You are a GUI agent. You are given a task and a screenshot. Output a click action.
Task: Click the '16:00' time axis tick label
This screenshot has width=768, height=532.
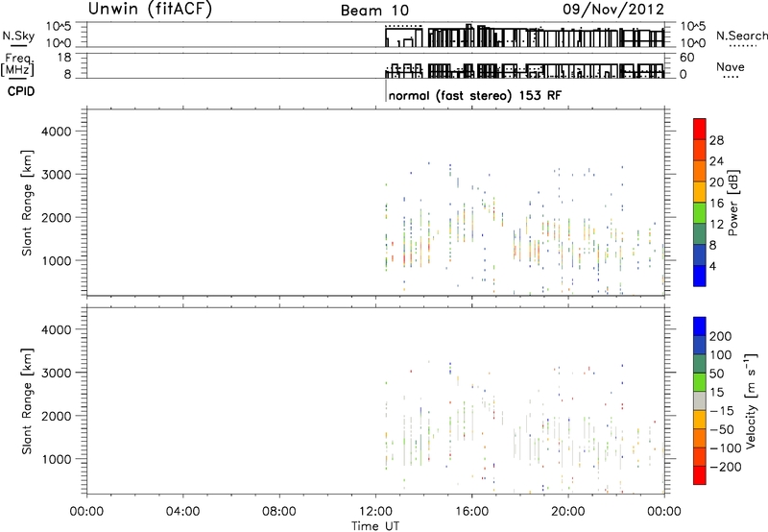click(471, 512)
